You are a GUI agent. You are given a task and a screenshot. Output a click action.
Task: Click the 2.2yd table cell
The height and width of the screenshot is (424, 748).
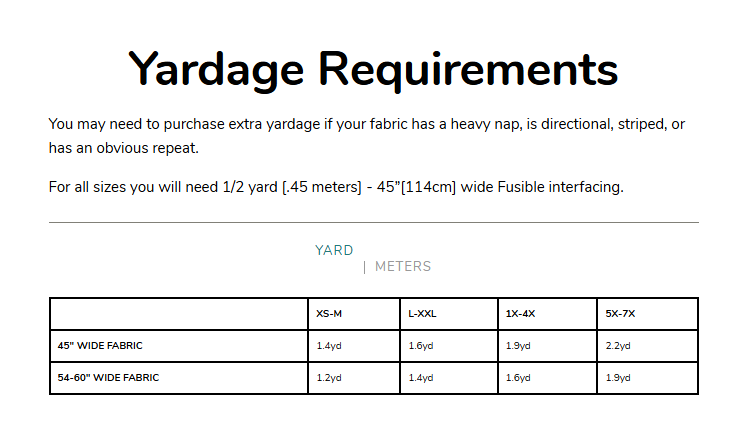[618, 346]
